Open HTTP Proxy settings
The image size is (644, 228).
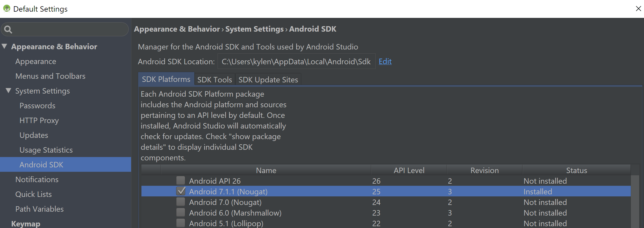click(39, 120)
